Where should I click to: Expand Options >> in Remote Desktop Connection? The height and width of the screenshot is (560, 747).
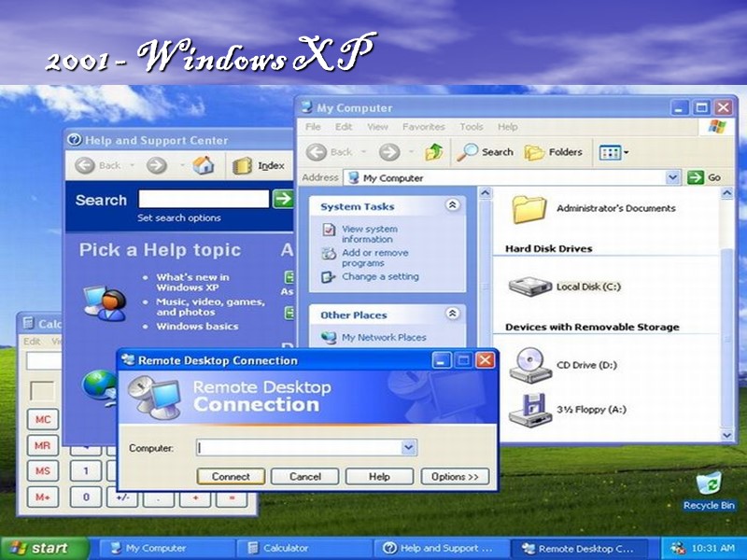click(455, 477)
